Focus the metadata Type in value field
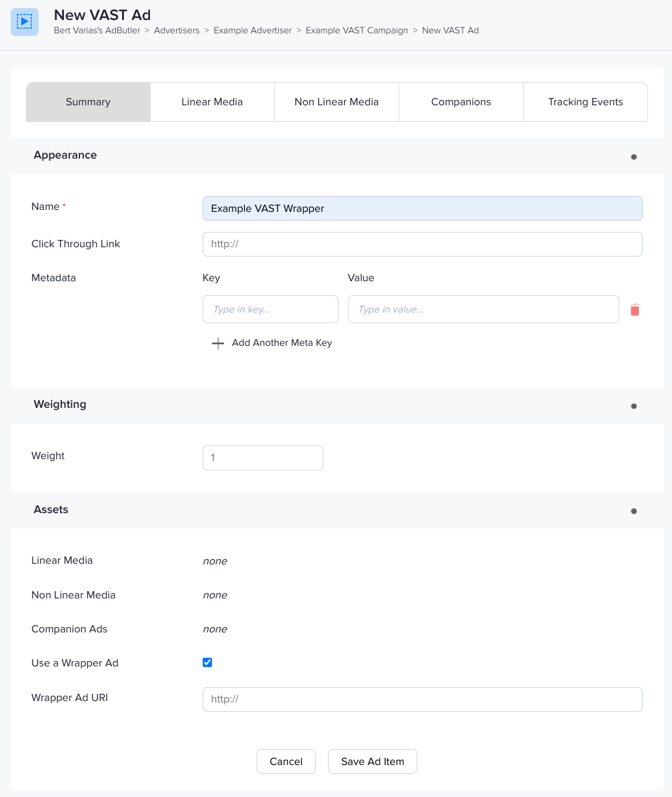This screenshot has width=672, height=797. coord(483,309)
